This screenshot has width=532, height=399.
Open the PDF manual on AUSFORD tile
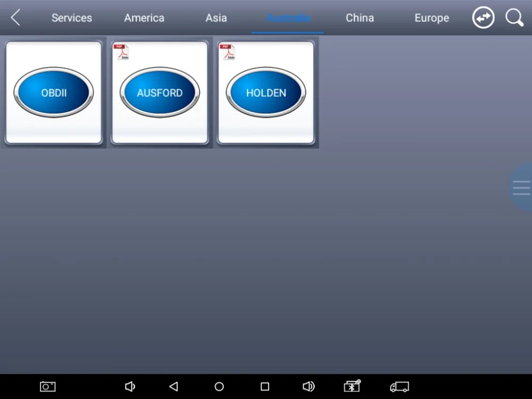click(121, 52)
